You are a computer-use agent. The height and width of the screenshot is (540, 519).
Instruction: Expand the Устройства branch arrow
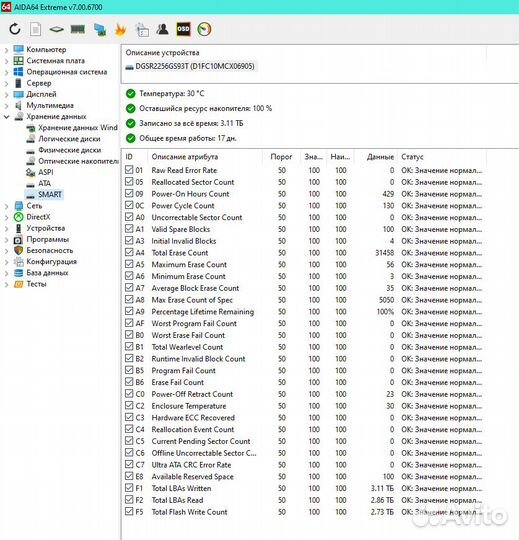(6, 229)
